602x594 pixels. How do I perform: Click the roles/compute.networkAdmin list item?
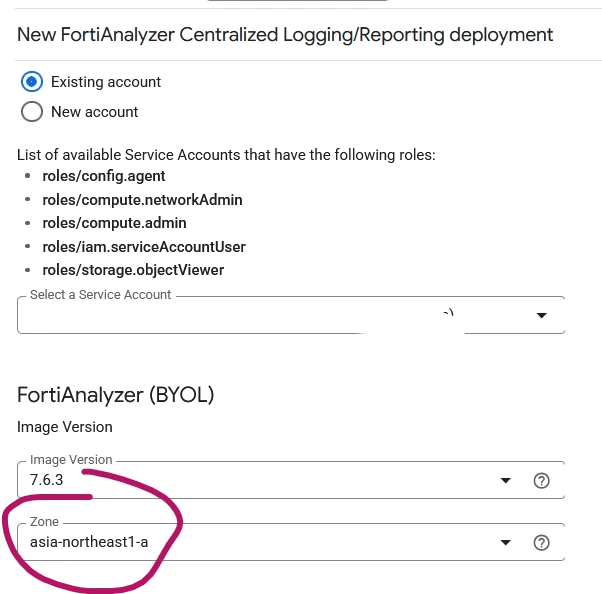click(142, 200)
